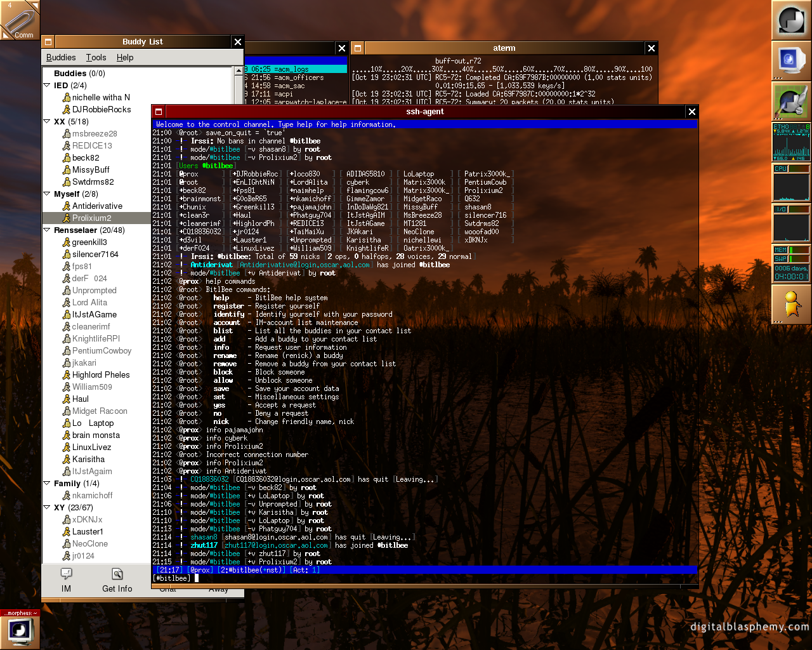
Task: Click the GNUstep logo dock icon
Action: 791,20
